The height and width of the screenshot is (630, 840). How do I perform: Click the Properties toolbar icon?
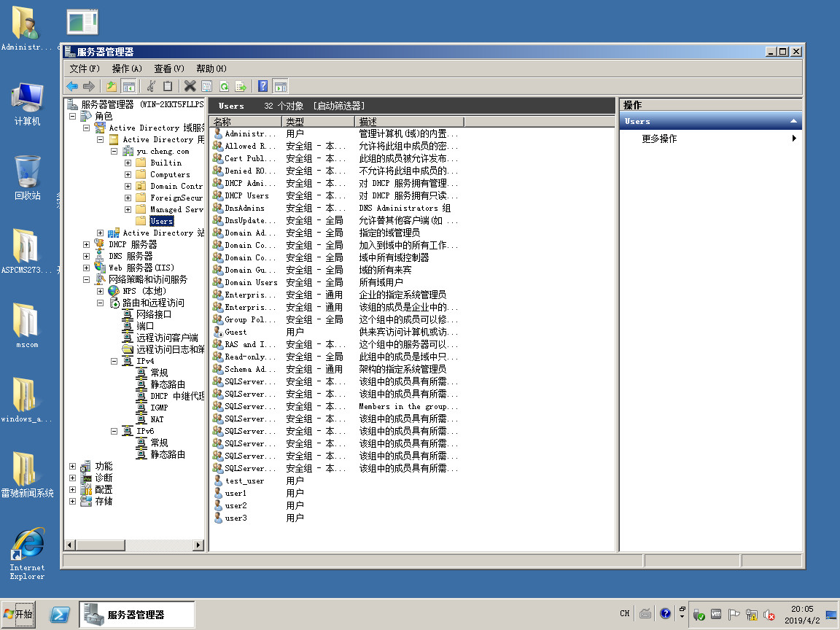pyautogui.click(x=207, y=86)
